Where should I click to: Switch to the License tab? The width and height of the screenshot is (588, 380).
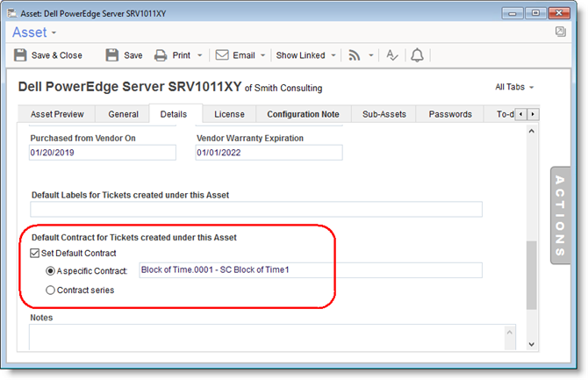[x=229, y=114]
